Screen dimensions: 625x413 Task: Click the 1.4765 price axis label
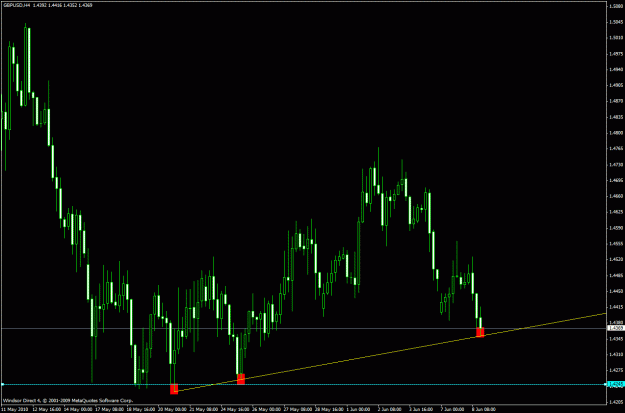pyautogui.click(x=616, y=148)
